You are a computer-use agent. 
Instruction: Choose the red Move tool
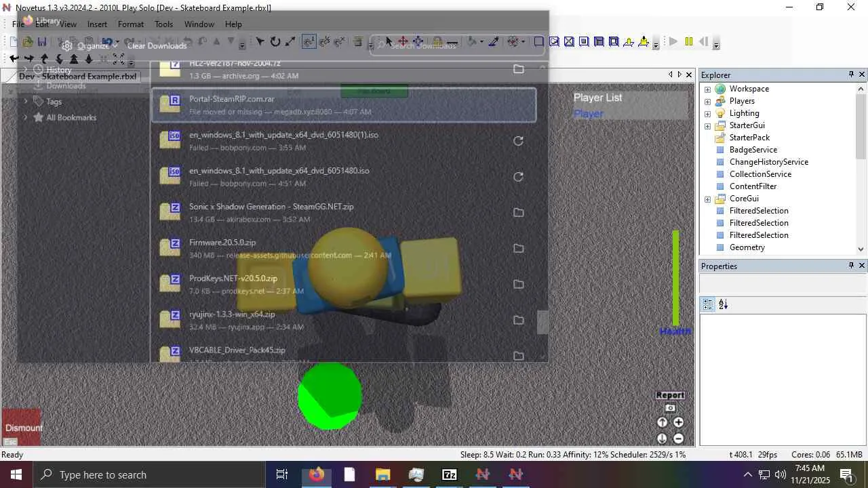click(x=403, y=42)
